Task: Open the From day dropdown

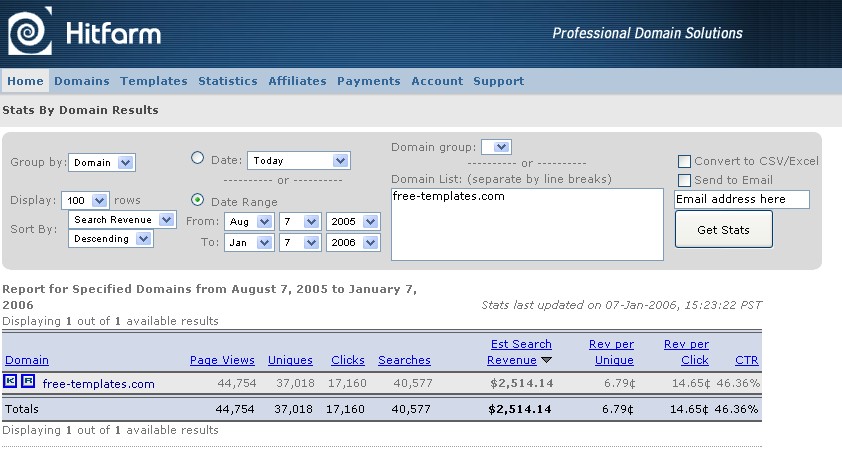Action: point(300,222)
